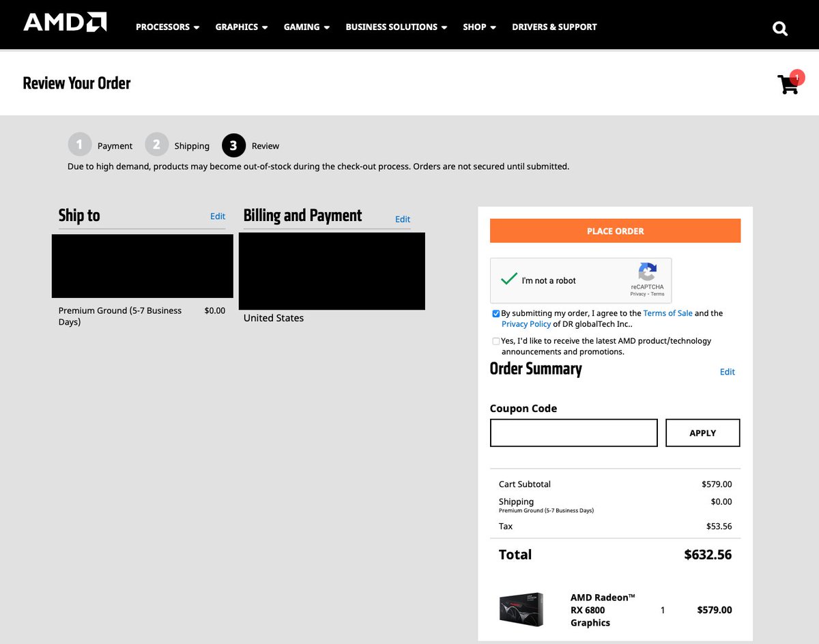
Task: Click the Review step 3 circle
Action: (x=233, y=145)
